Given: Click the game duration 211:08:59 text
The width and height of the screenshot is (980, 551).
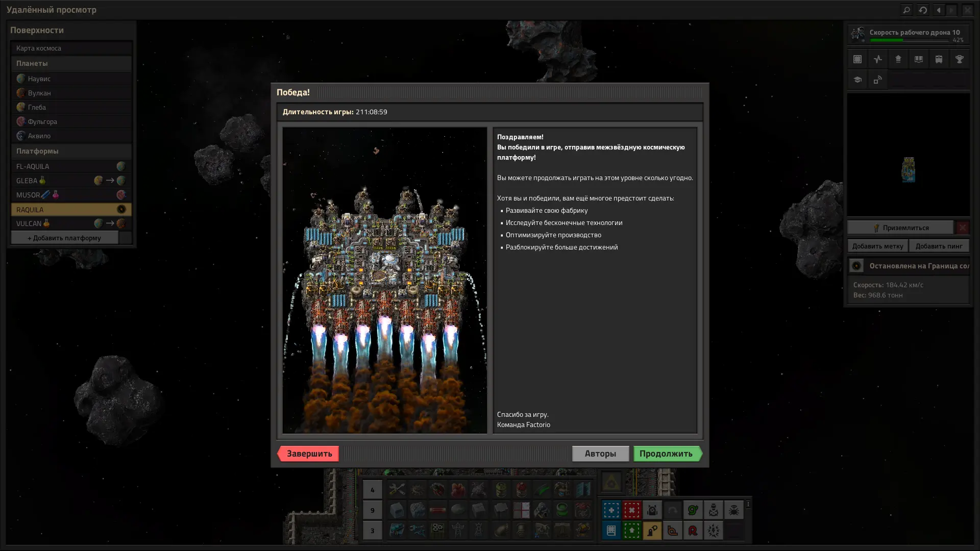Looking at the screenshot, I should [x=371, y=112].
